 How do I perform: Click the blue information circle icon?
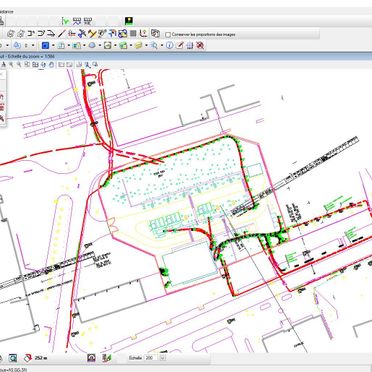coord(169,45)
